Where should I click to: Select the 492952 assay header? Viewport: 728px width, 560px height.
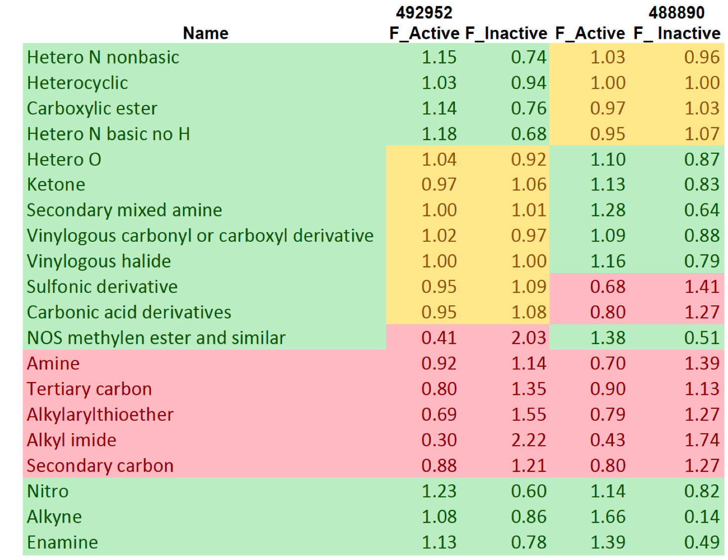coord(424,12)
